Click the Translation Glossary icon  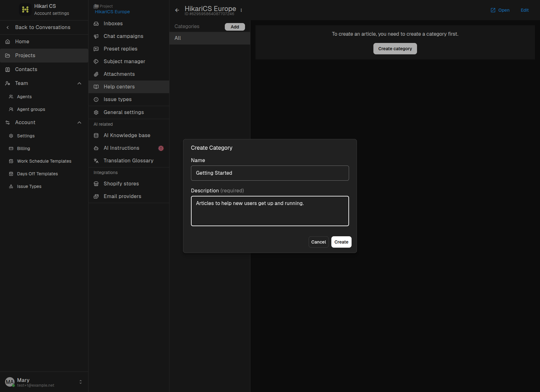pos(96,161)
